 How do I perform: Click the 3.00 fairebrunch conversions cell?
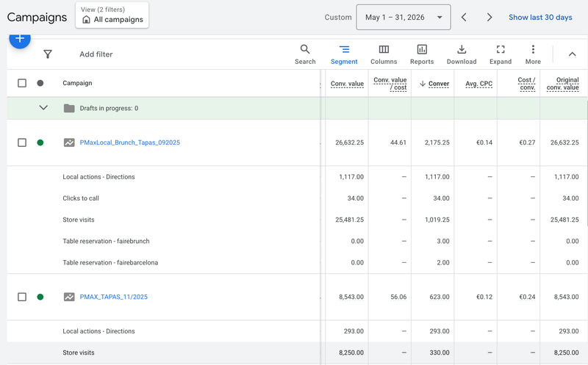[x=443, y=241]
